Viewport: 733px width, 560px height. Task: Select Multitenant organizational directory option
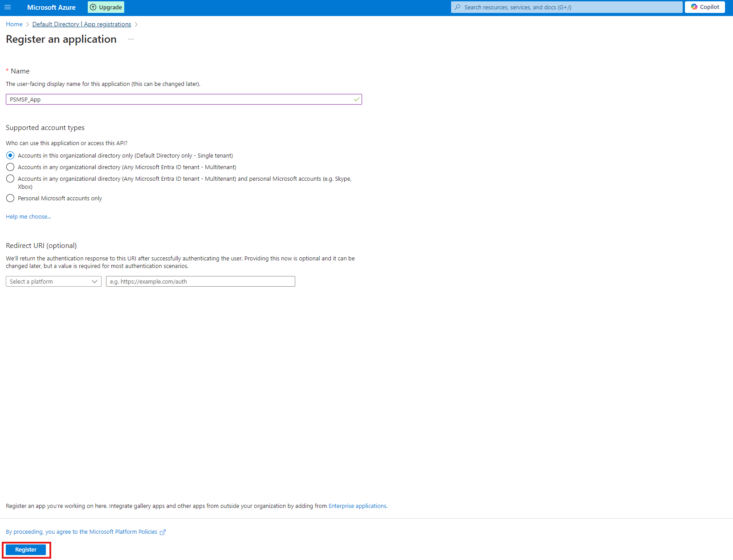click(10, 167)
